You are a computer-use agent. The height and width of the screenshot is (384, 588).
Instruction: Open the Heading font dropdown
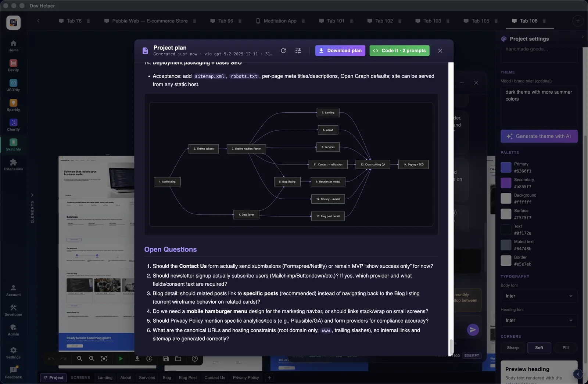tap(539, 320)
